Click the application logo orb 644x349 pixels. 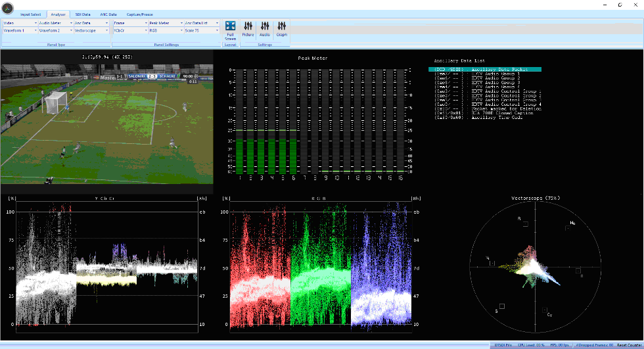coord(8,7)
